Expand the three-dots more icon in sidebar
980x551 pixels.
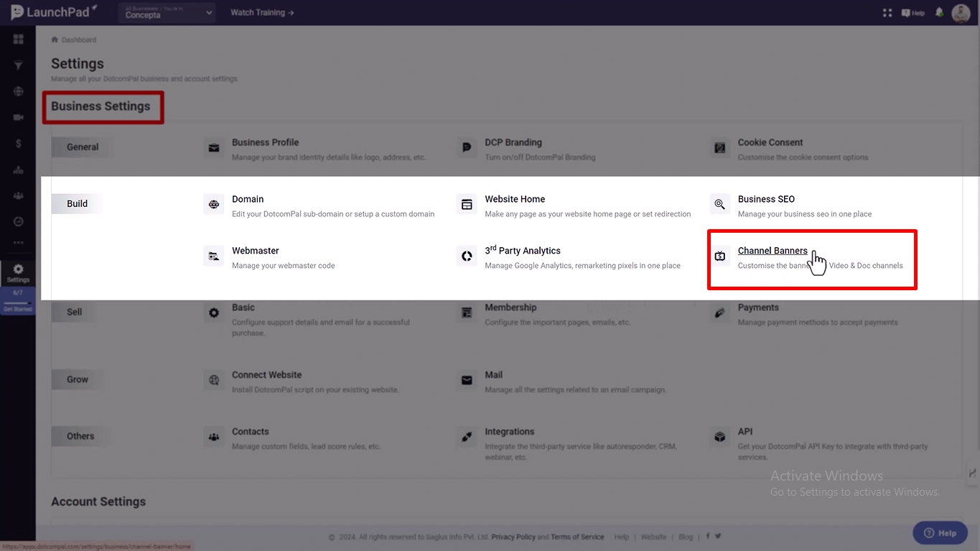coord(18,243)
